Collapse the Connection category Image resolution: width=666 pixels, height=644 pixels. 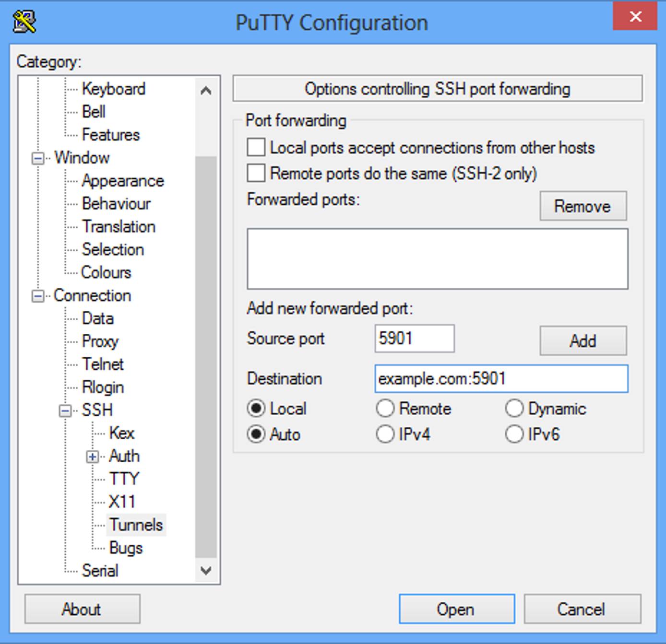coord(37,296)
